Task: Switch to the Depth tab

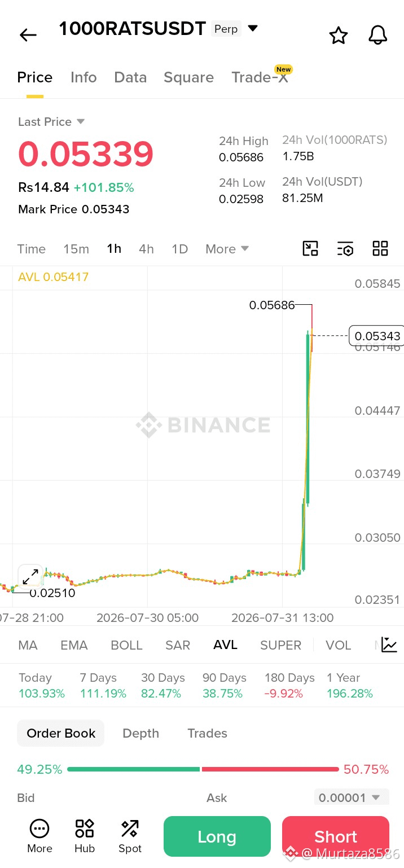Action: pyautogui.click(x=141, y=733)
